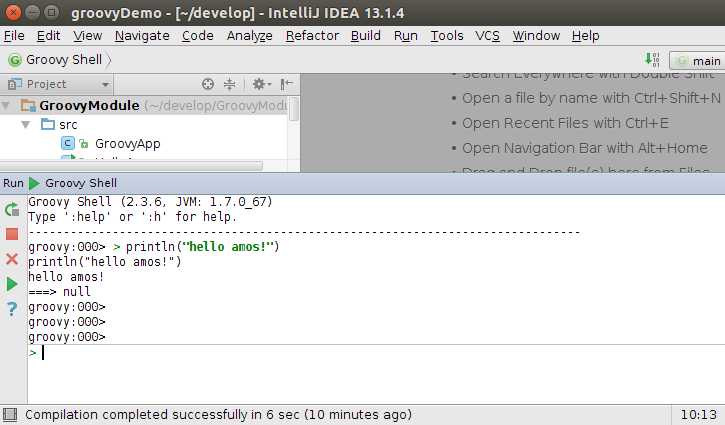
Task: Close the IntelliJ IDEA window
Action: (13, 12)
